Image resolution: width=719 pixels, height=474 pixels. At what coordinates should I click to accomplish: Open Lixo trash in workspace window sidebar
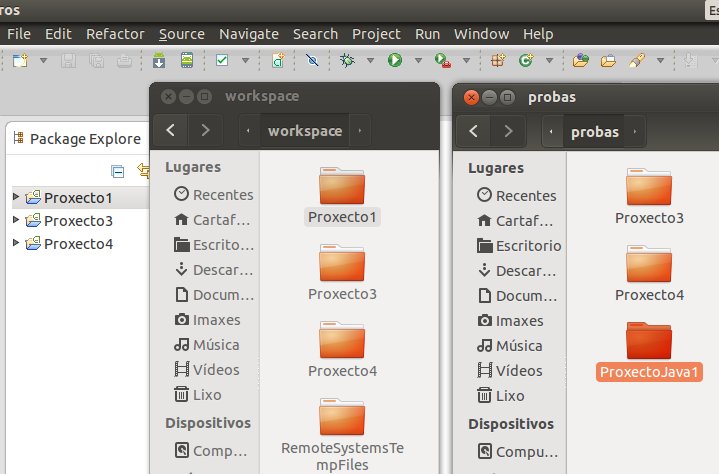[x=198, y=394]
